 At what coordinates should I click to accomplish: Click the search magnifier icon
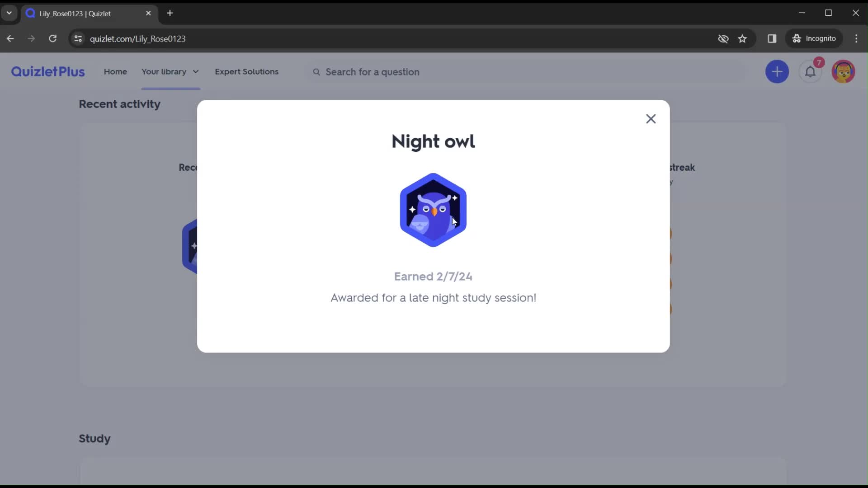pos(316,72)
